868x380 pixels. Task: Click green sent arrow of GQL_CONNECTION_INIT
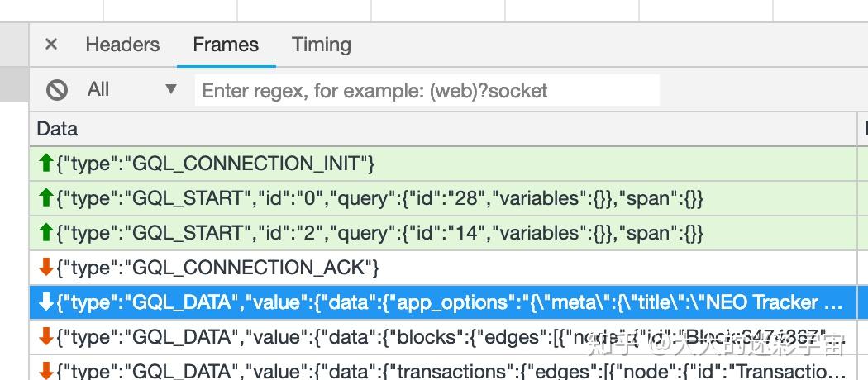coord(46,164)
